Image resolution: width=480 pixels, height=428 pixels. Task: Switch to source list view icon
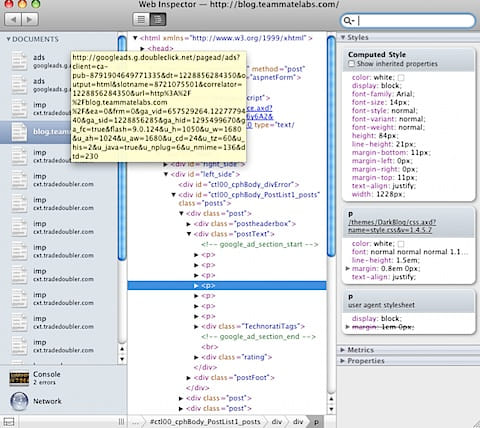click(141, 20)
